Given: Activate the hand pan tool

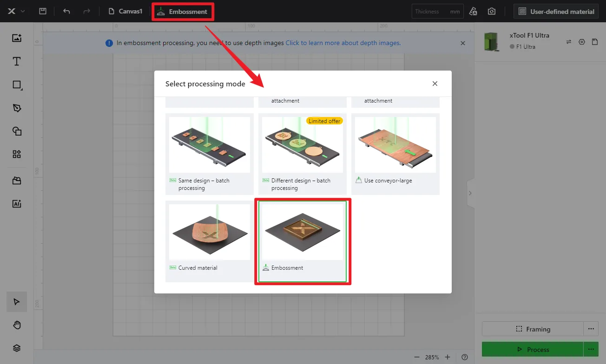Looking at the screenshot, I should [17, 325].
